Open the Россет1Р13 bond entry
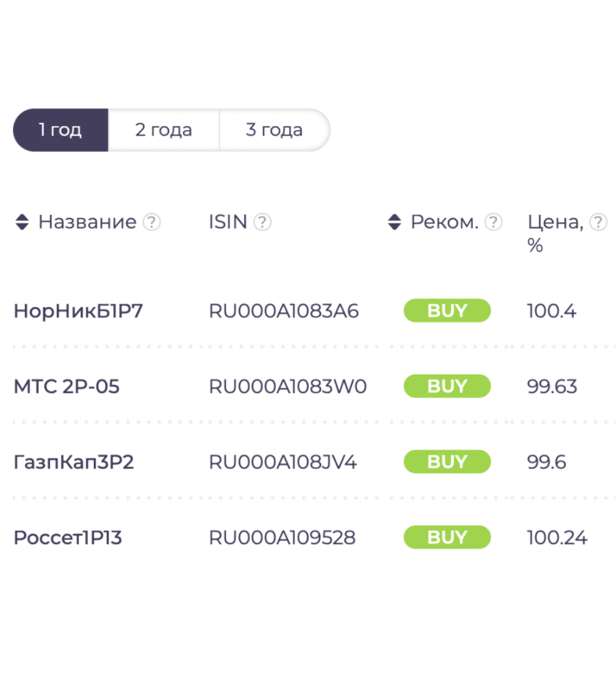The width and height of the screenshot is (616, 674). click(x=68, y=538)
